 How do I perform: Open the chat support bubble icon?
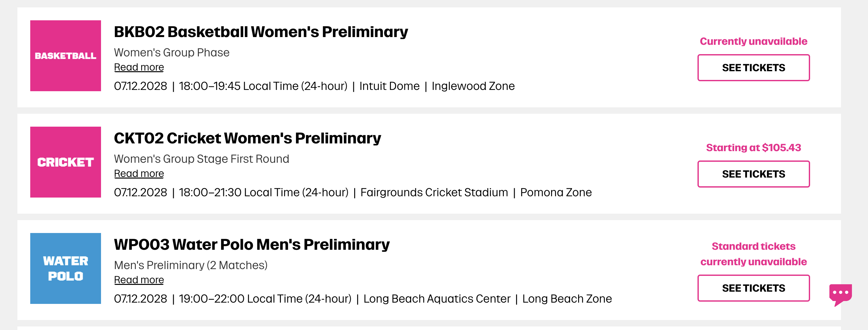tap(840, 293)
